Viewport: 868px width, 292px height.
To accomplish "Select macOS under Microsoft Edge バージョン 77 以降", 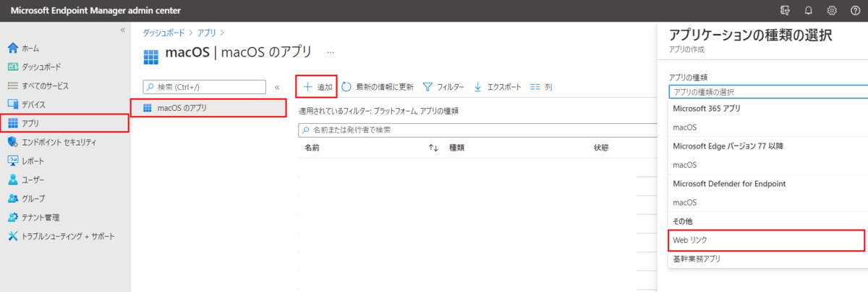I will pos(684,165).
